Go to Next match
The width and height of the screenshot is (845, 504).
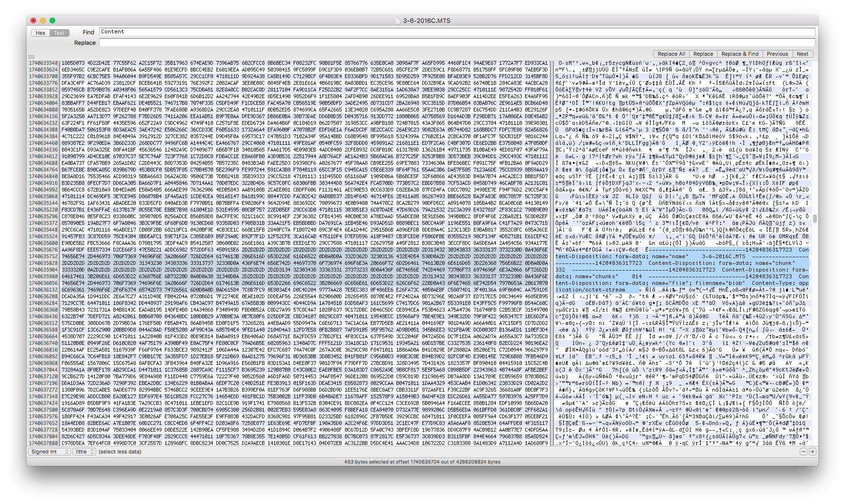pyautogui.click(x=803, y=54)
